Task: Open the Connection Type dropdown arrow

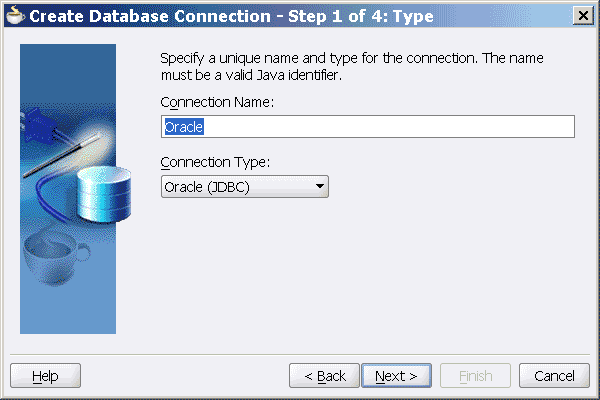Action: [x=319, y=186]
